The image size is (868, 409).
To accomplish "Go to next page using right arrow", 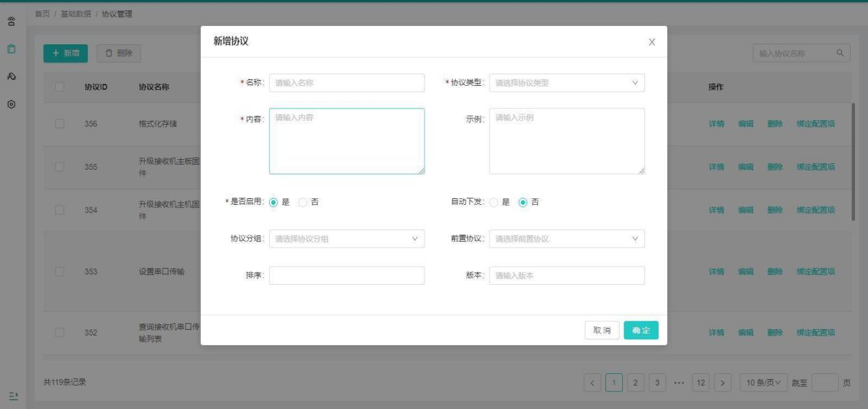I will coord(722,382).
